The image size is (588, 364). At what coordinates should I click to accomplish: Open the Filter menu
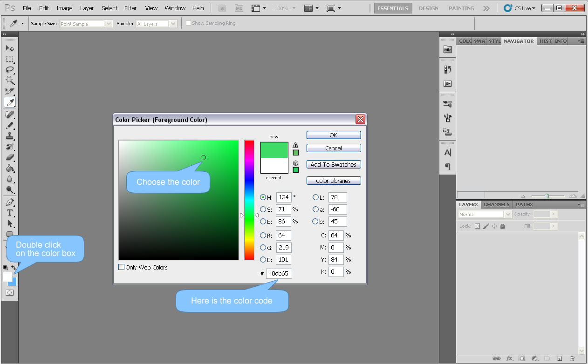pos(130,8)
